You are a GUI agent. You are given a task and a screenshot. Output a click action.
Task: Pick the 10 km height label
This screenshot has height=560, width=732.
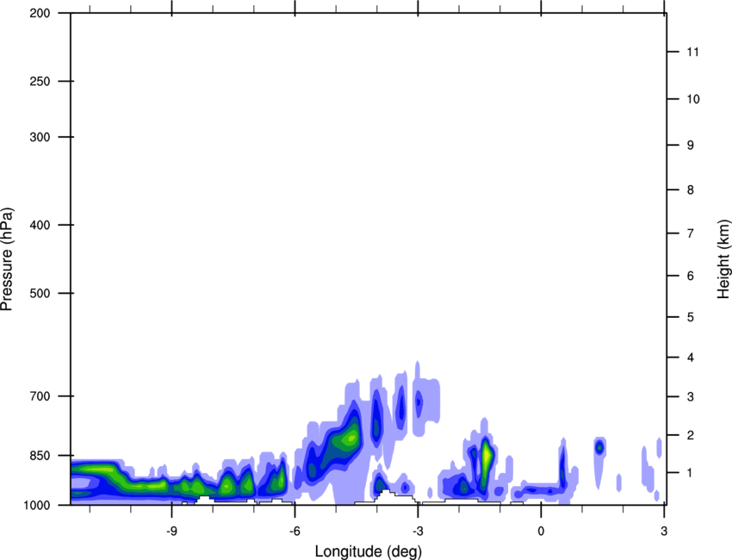pyautogui.click(x=693, y=99)
